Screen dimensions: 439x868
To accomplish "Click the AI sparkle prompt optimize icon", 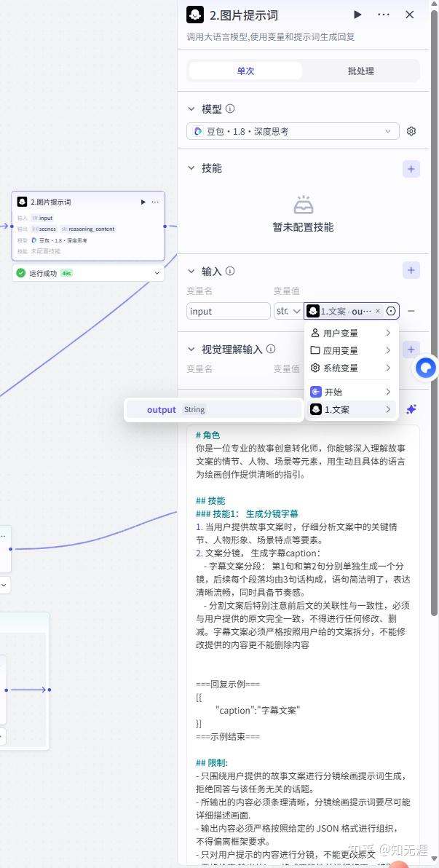I will pos(411,409).
